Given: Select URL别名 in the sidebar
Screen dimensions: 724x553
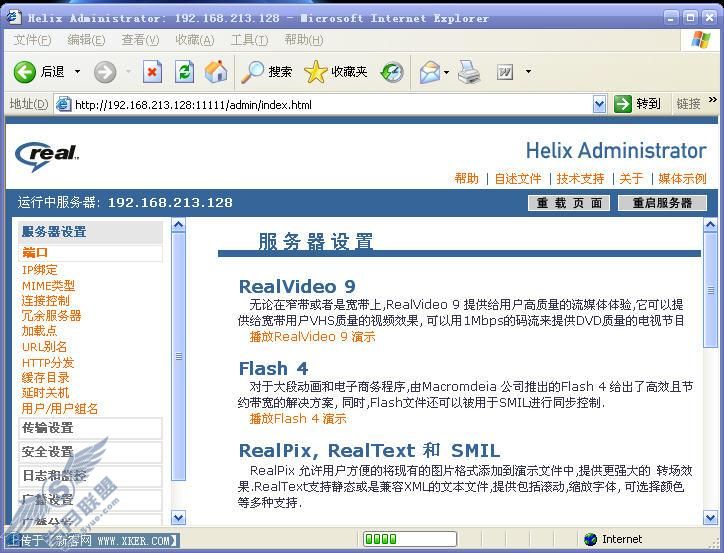Looking at the screenshot, I should click(x=44, y=347).
